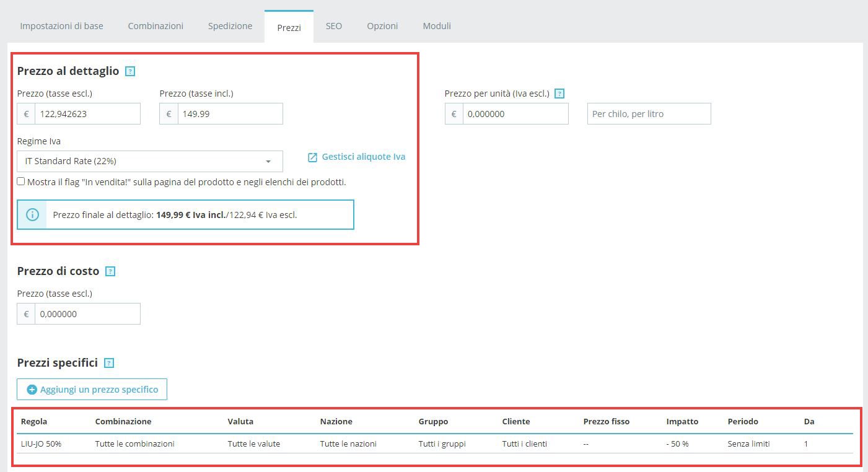Click the Gruppo column header
The height and width of the screenshot is (472, 868).
[433, 421]
